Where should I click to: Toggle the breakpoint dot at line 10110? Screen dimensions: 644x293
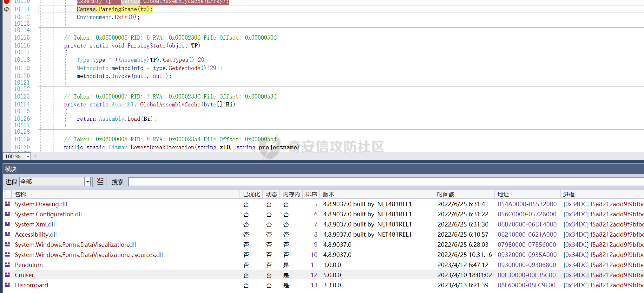tap(7, 2)
